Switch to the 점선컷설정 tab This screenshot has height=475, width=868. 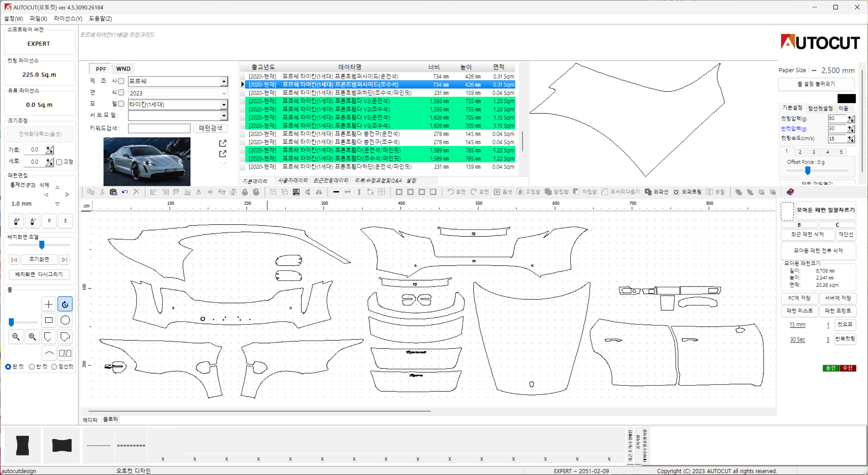(820, 108)
